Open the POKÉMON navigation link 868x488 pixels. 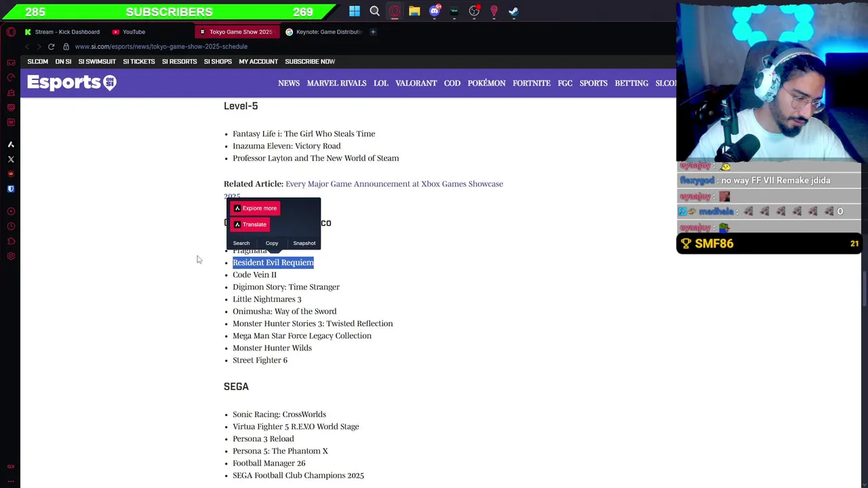point(486,83)
